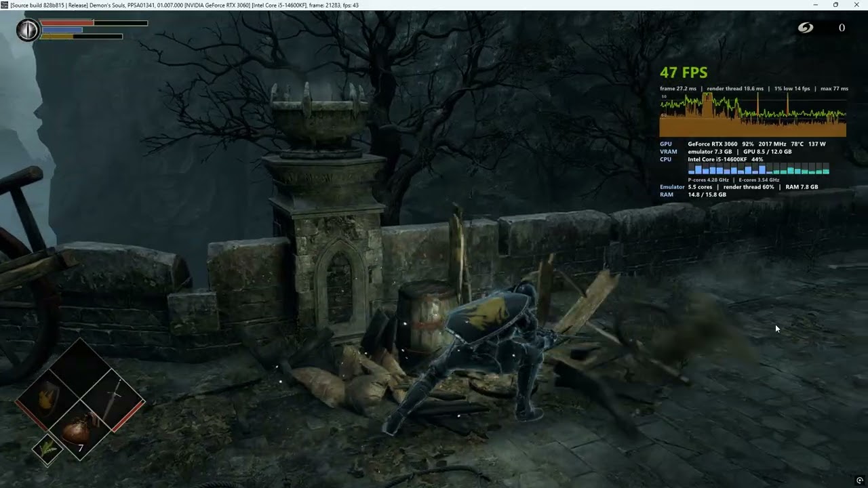Click the "2017 MHz" GPU clock value
Screen dimensions: 868x488
[x=772, y=144]
